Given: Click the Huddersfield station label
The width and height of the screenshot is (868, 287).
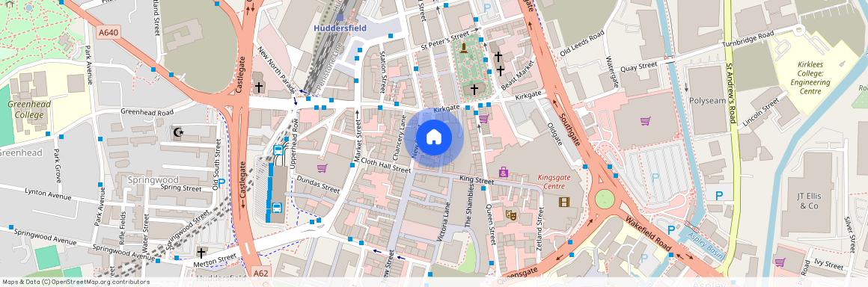Looking at the screenshot, I should [340, 28].
